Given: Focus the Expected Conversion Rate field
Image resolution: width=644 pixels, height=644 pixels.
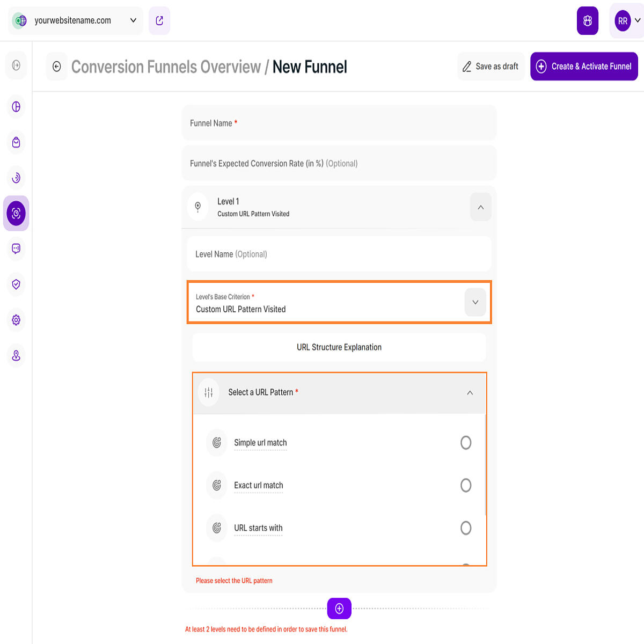Looking at the screenshot, I should point(339,163).
